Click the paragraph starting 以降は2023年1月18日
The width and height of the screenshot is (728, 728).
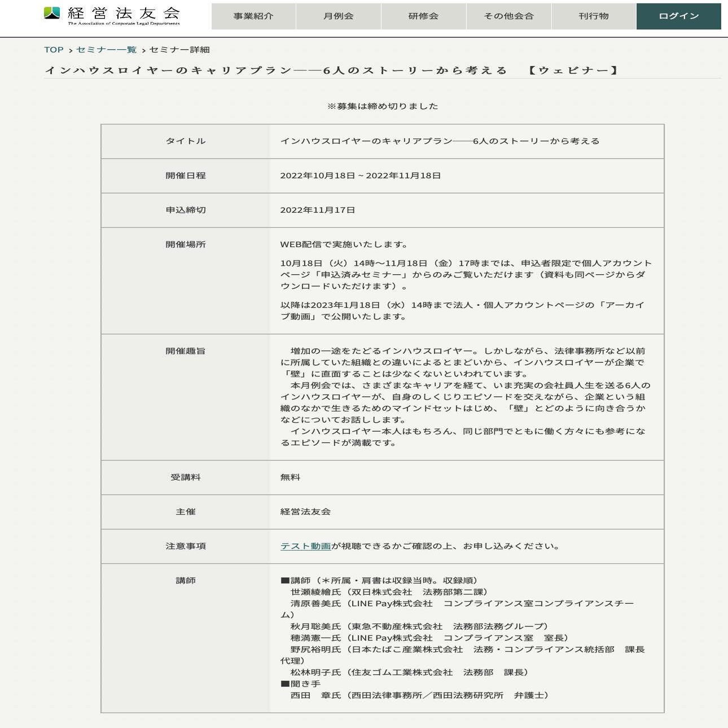click(463, 311)
